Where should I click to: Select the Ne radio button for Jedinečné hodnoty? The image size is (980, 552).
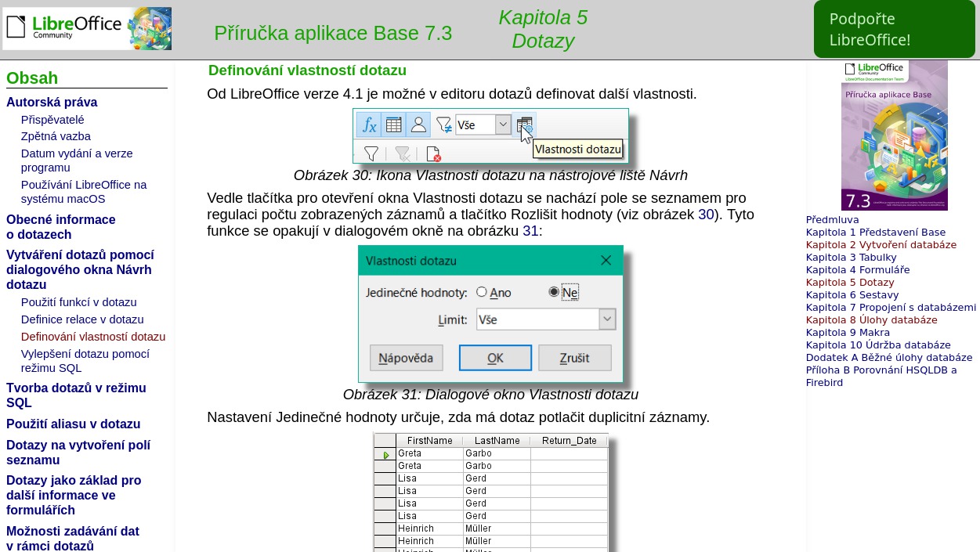554,292
